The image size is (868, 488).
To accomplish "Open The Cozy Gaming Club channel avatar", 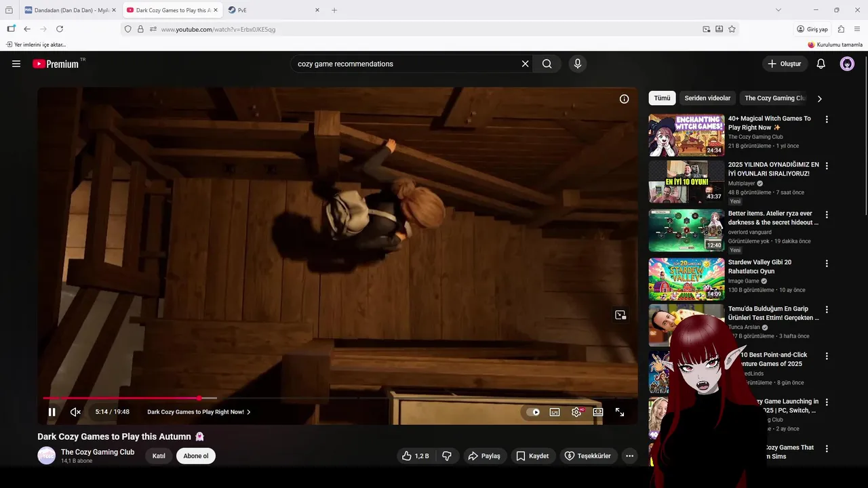I will click(46, 455).
